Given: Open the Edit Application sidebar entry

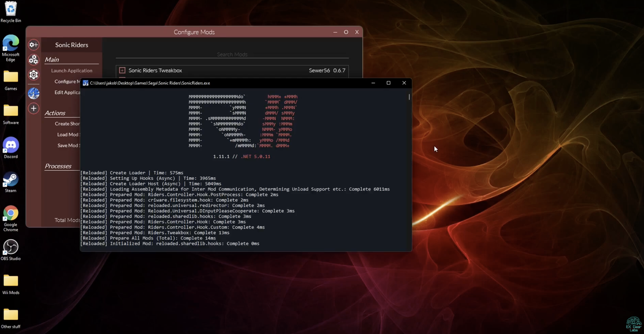Looking at the screenshot, I should click(x=67, y=93).
